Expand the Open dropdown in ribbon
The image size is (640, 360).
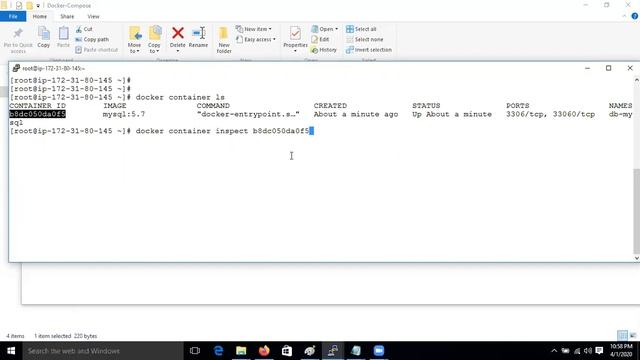324,29
